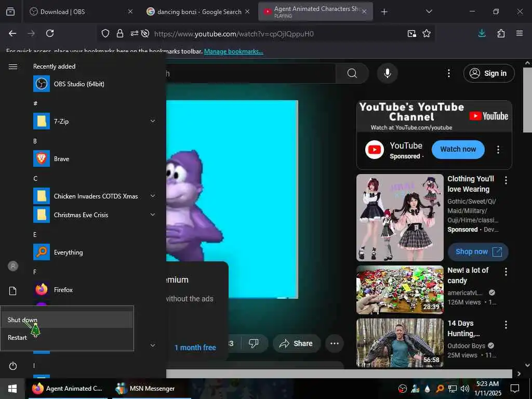Open the site permissions icon in address bar
The width and height of the screenshot is (532, 399).
135,33
